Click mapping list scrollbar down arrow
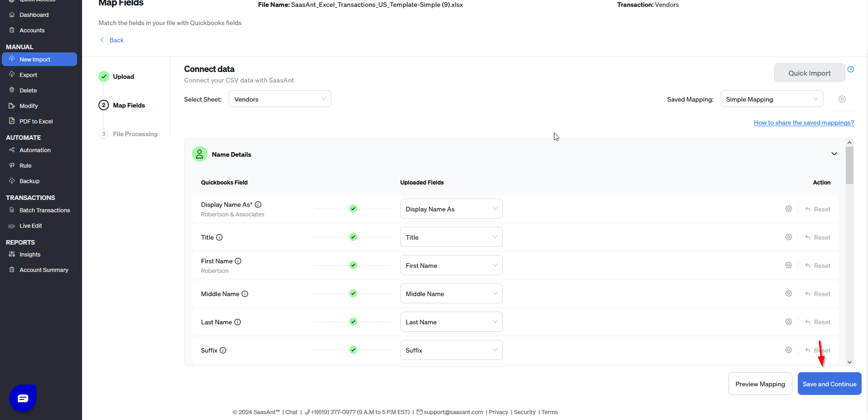Screen dimensions: 868x420 (849, 362)
